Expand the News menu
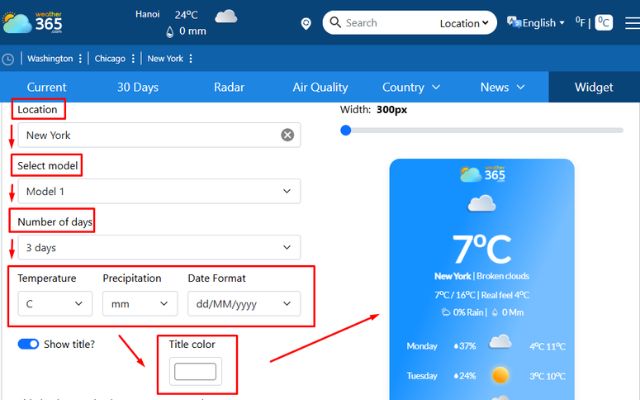 (502, 87)
